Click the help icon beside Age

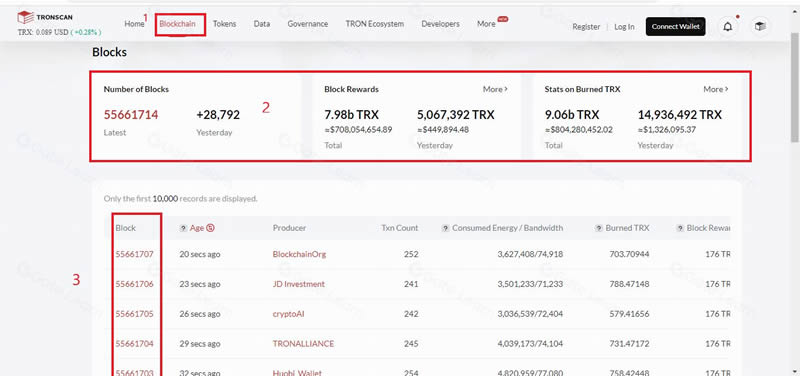(x=183, y=228)
